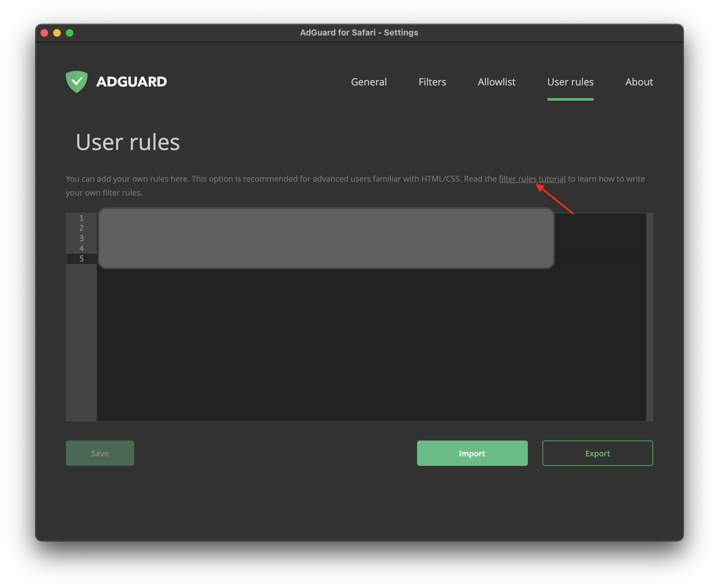Click line number 1 in the gutter
Viewport: 719px width, 588px height.
81,218
